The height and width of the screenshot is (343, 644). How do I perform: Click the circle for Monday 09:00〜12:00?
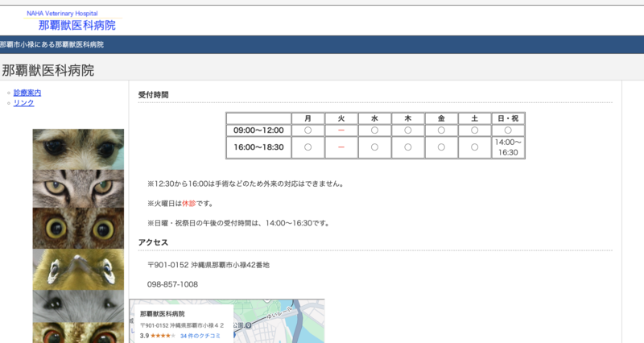point(308,130)
